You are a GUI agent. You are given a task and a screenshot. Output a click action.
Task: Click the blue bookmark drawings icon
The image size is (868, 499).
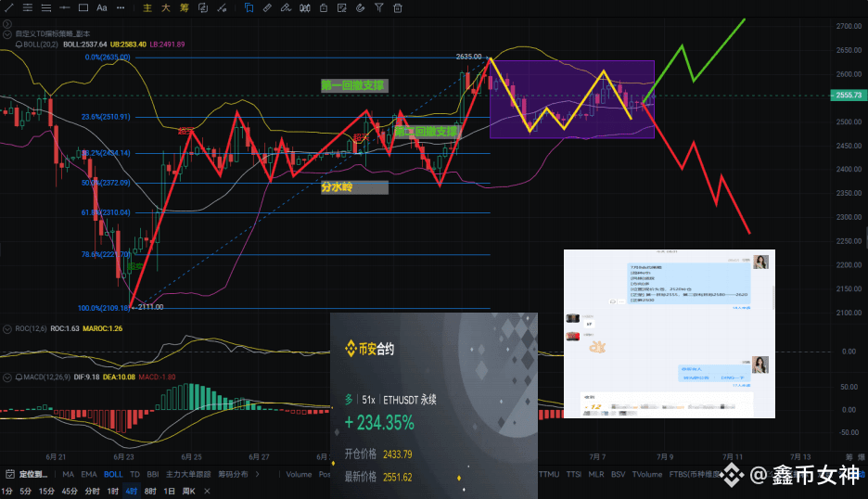coord(249,7)
